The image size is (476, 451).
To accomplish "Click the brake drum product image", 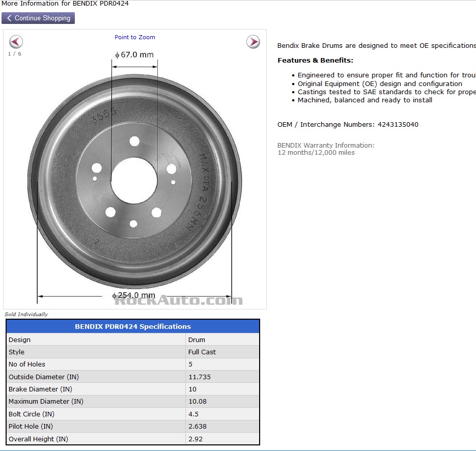I will [x=135, y=182].
